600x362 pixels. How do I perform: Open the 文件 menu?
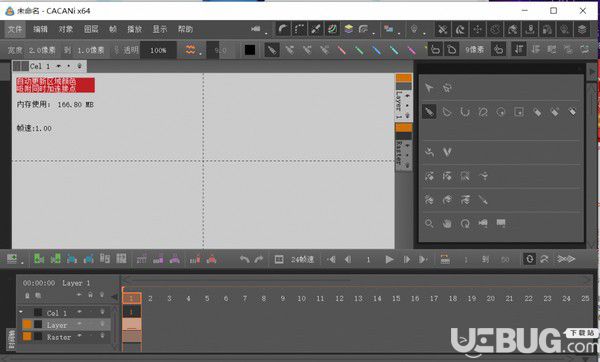[x=15, y=29]
